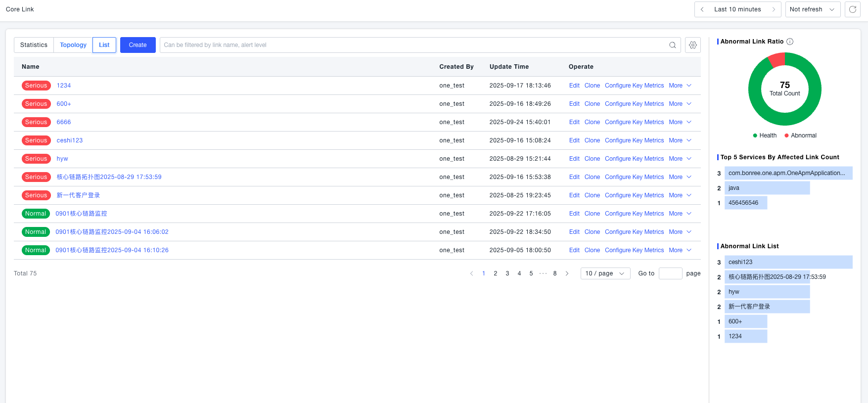Go to next page arrow in pagination
Image resolution: width=868 pixels, height=403 pixels.
point(567,273)
